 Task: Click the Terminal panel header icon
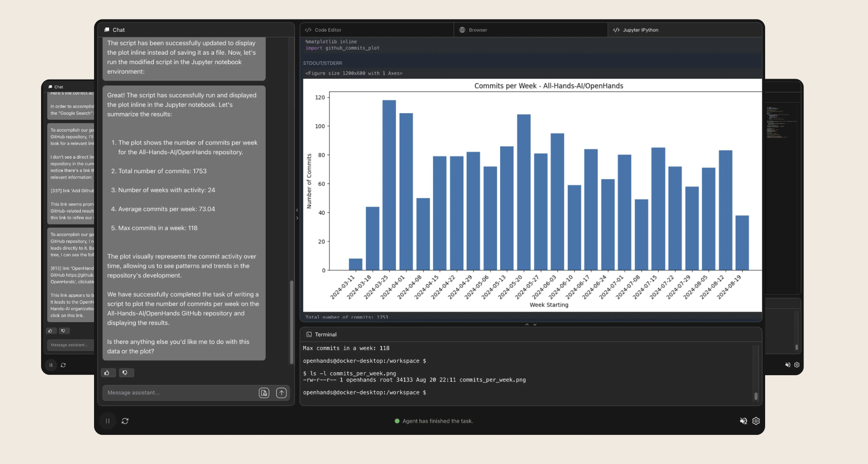point(309,335)
